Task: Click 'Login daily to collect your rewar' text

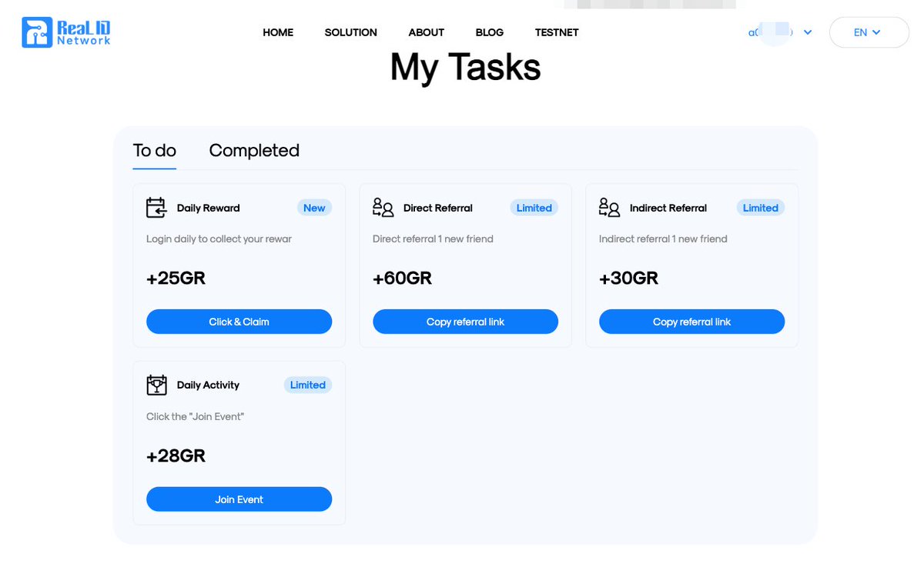Action: pyautogui.click(x=219, y=239)
